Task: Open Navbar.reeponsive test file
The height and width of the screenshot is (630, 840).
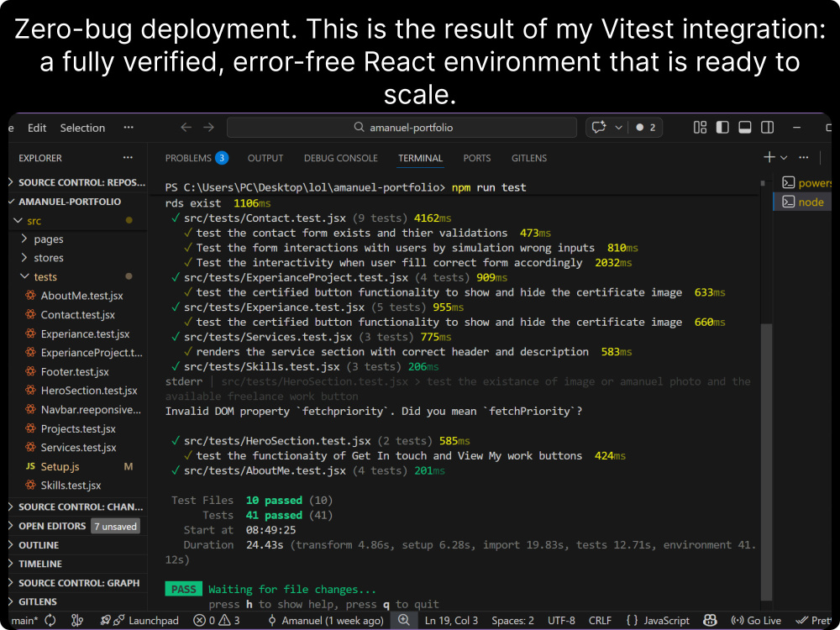Action: 77,409
